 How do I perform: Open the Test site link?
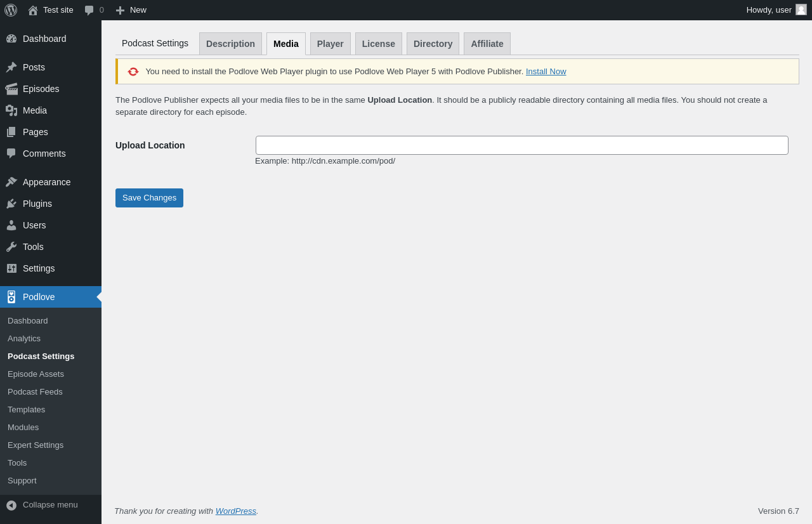(x=58, y=10)
